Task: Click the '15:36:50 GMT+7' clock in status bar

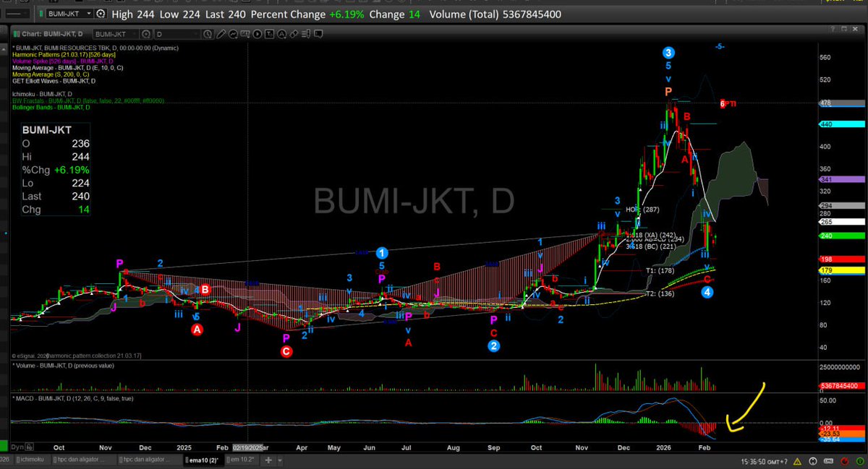Action: pos(764,461)
